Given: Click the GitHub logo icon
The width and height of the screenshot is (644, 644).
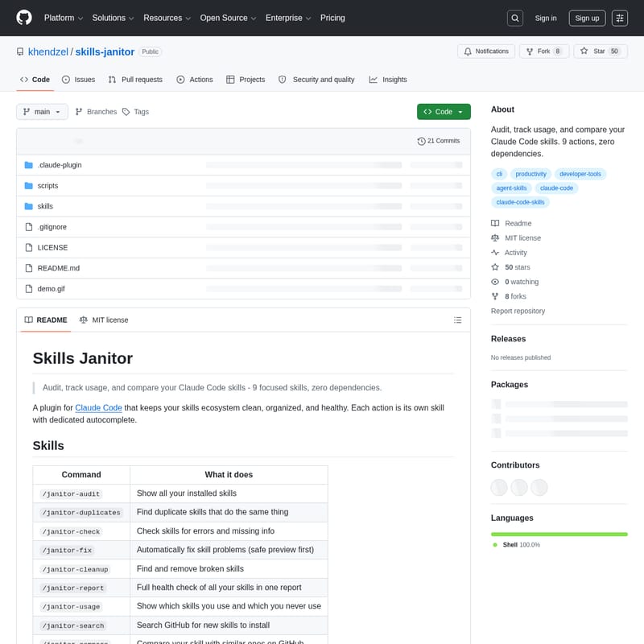Looking at the screenshot, I should pos(24,18).
